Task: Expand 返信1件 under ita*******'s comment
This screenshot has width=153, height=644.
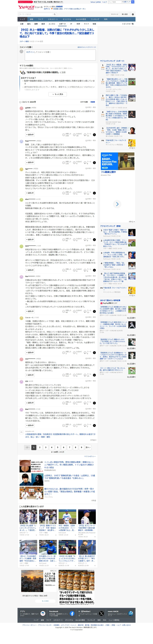Action: [30, 311]
